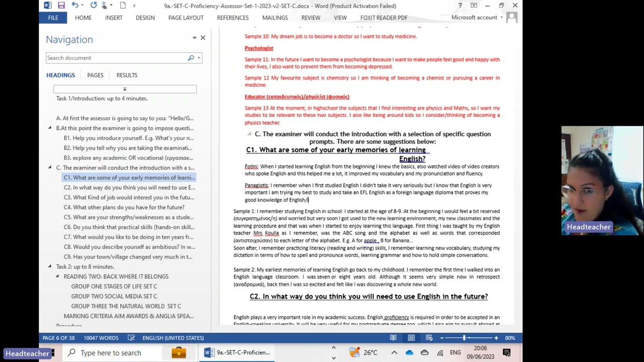
Task: Open the REVIEW tab
Action: (310, 18)
